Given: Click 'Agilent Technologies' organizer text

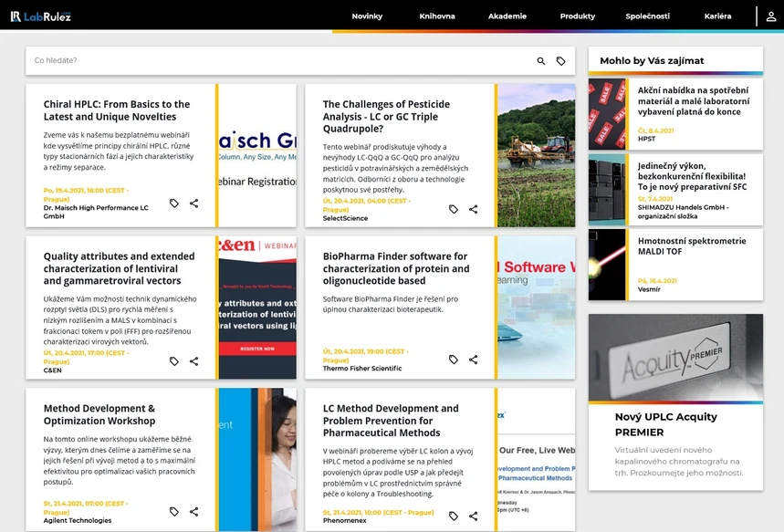Looking at the screenshot, I should pyautogui.click(x=78, y=520).
